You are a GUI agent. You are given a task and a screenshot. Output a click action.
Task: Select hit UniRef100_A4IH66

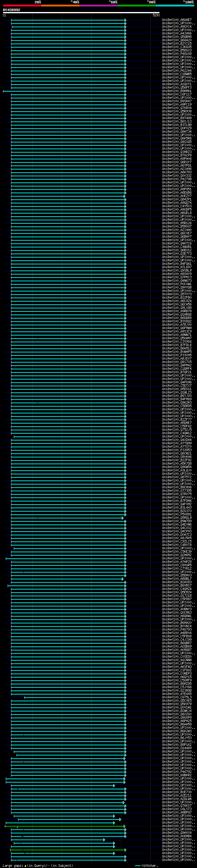pyautogui.click(x=177, y=33)
